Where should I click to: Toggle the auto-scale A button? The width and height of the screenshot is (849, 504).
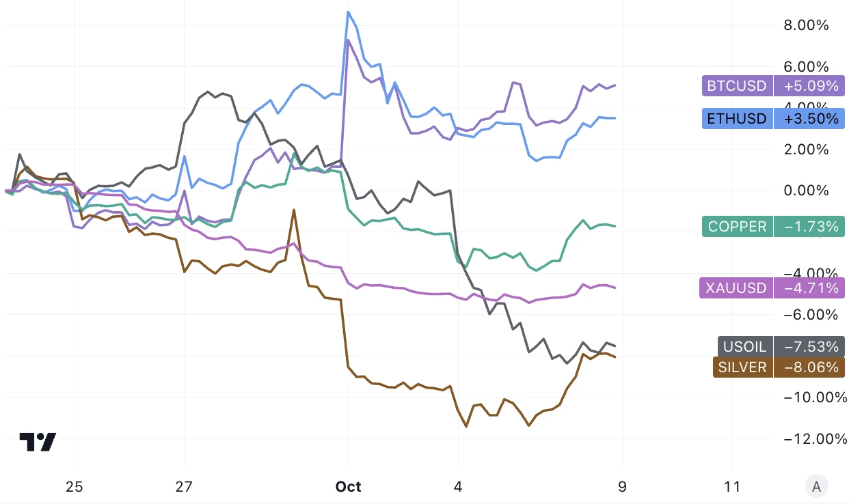[x=815, y=487]
